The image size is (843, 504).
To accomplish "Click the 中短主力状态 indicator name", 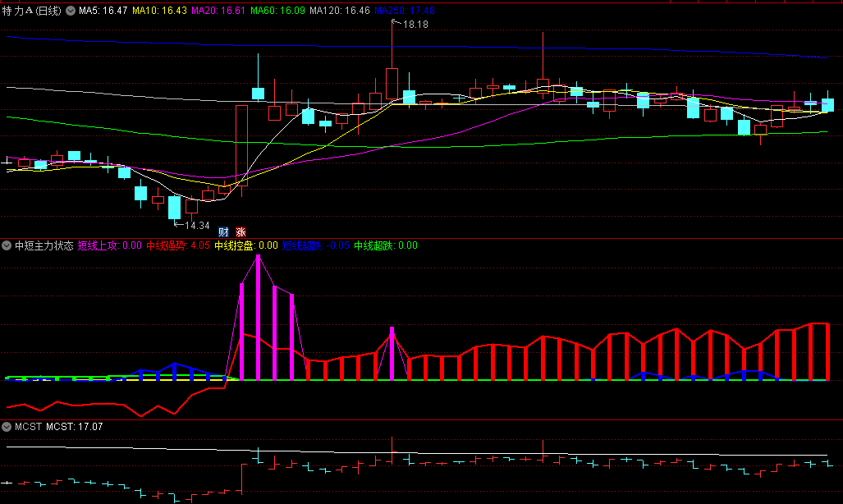I will [44, 245].
